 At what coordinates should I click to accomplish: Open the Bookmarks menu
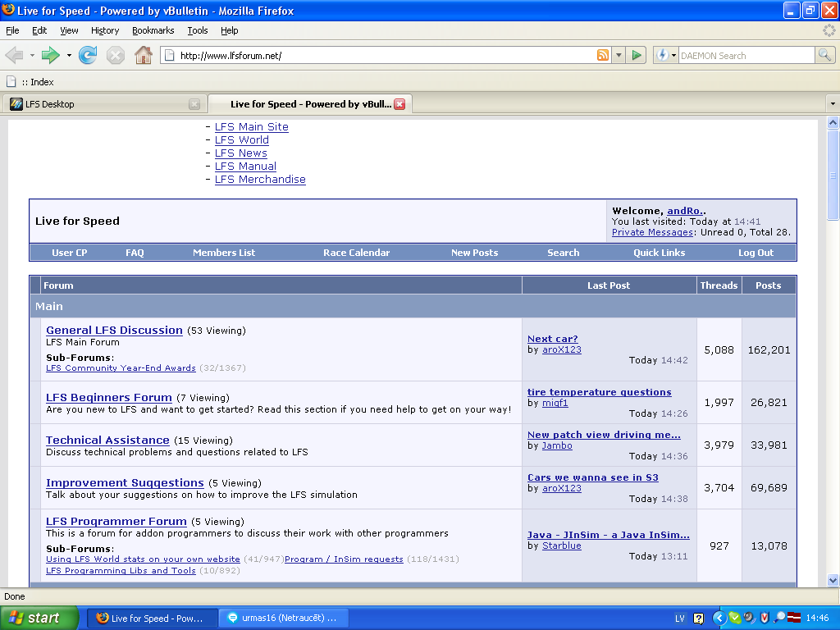(153, 30)
